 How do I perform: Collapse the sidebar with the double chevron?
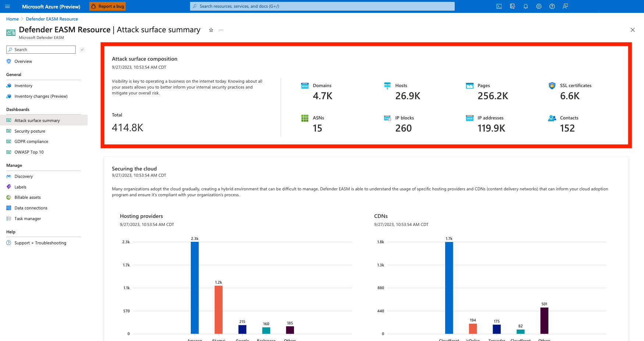click(82, 49)
